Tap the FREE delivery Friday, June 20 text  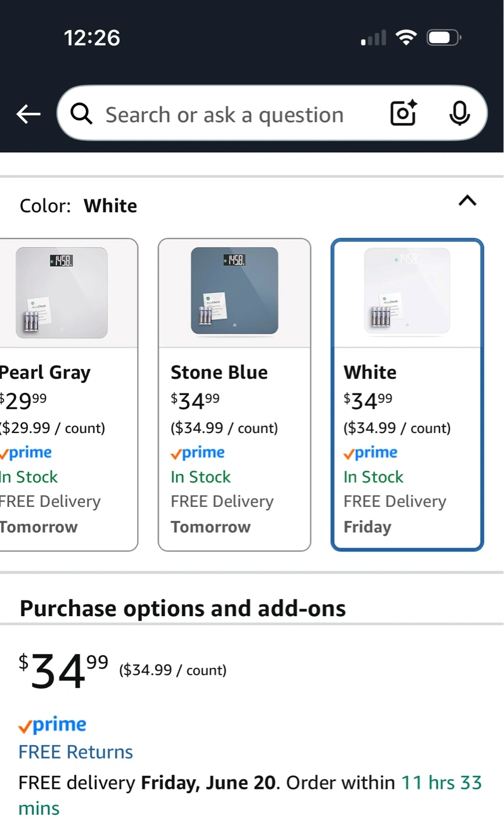[x=147, y=782]
